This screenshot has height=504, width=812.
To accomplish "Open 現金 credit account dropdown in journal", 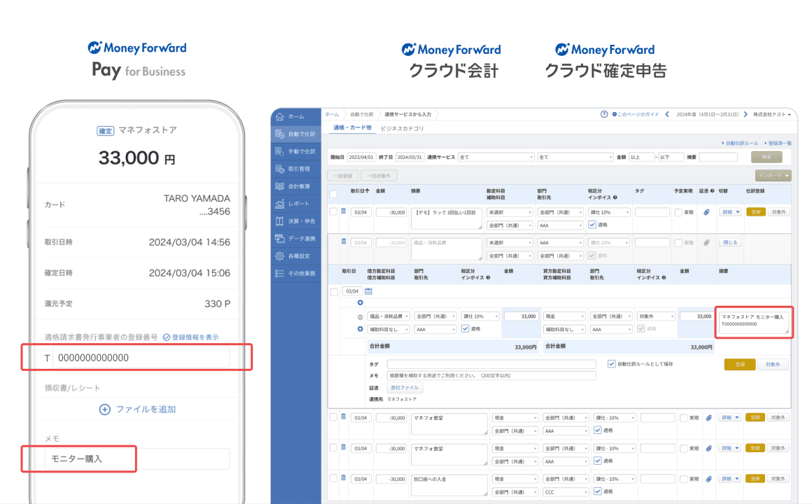I will click(x=564, y=316).
